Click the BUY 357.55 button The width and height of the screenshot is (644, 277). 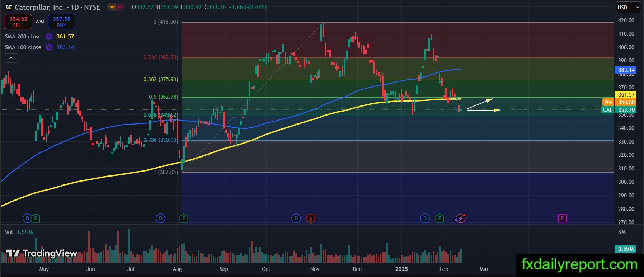(62, 22)
